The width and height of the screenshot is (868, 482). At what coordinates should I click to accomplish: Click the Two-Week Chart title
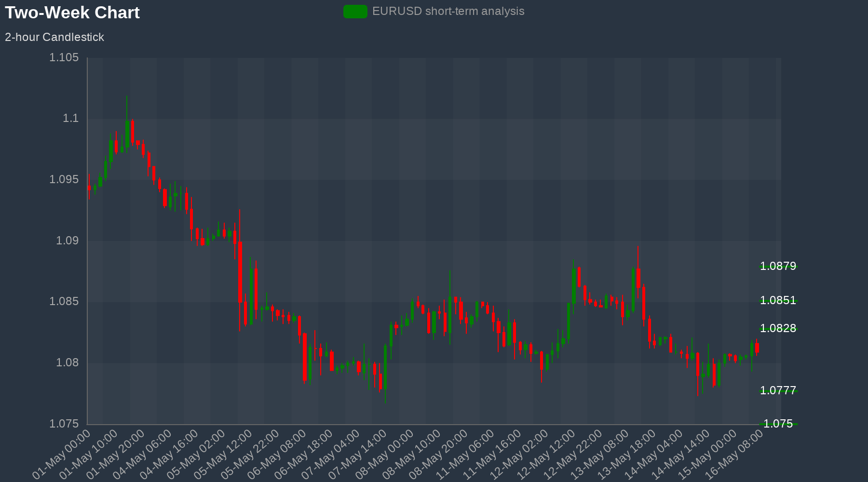[x=72, y=13]
